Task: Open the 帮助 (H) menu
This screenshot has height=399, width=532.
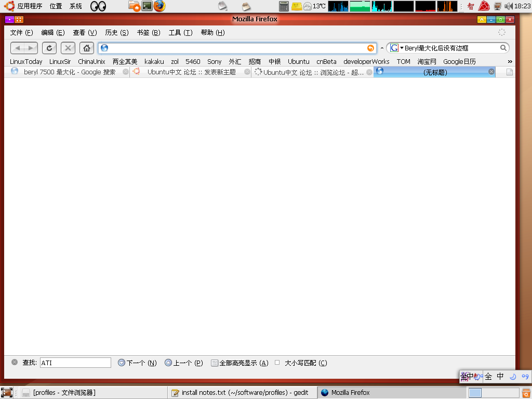Action: (x=212, y=33)
